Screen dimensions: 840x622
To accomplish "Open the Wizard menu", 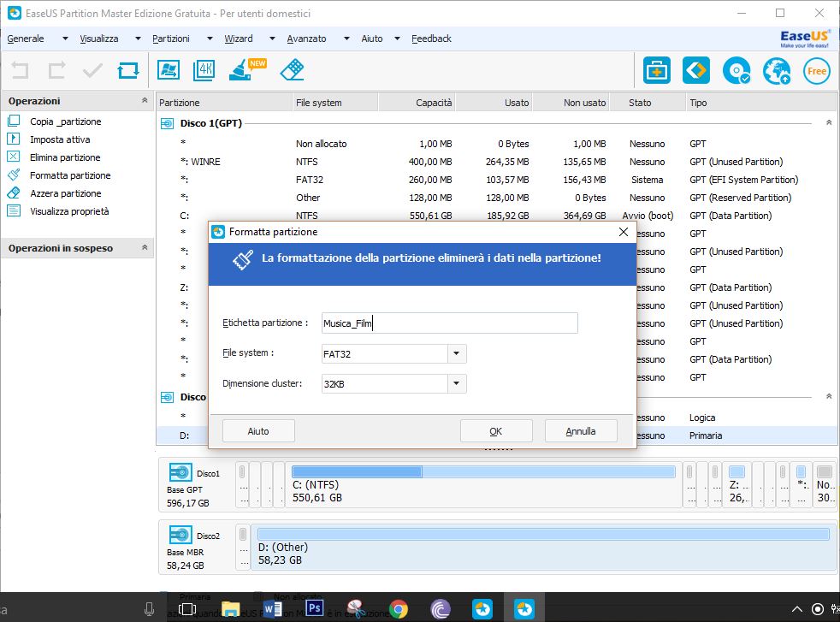I will click(x=239, y=39).
